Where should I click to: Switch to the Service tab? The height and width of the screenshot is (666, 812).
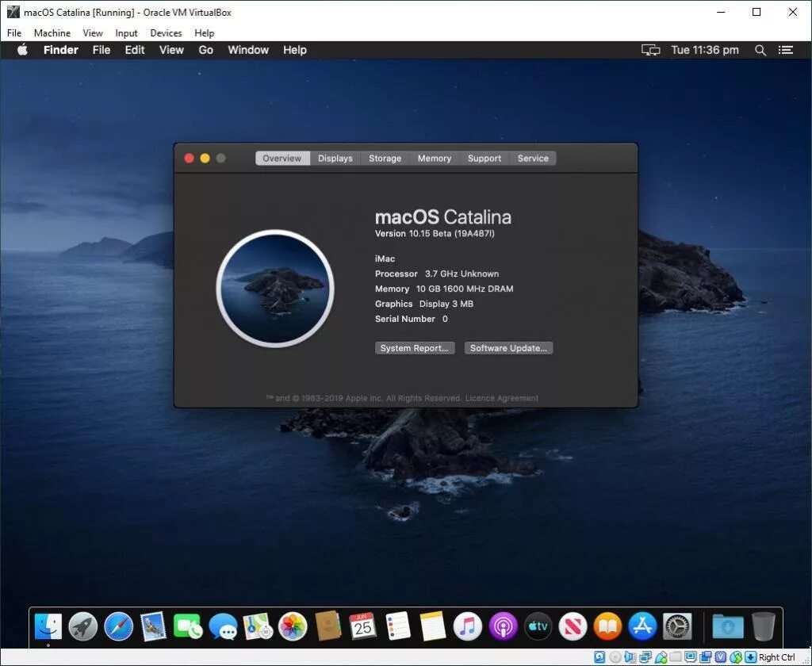coord(533,159)
